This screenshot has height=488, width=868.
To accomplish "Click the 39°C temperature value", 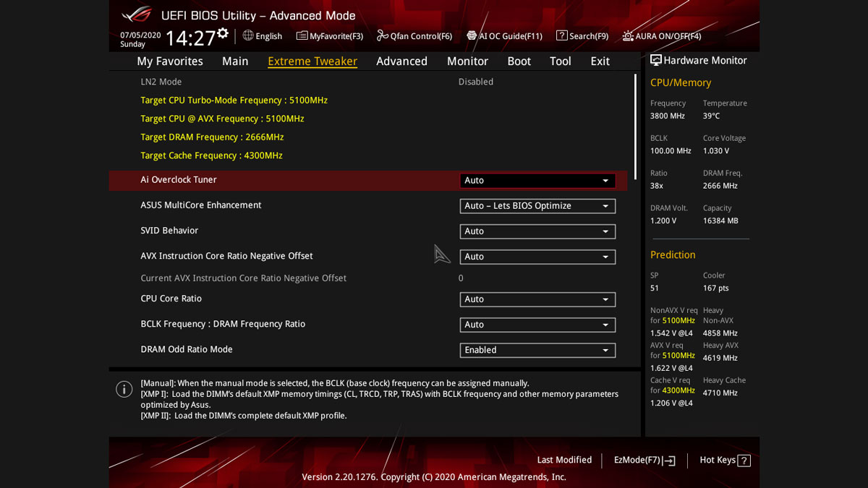I will pyautogui.click(x=711, y=116).
